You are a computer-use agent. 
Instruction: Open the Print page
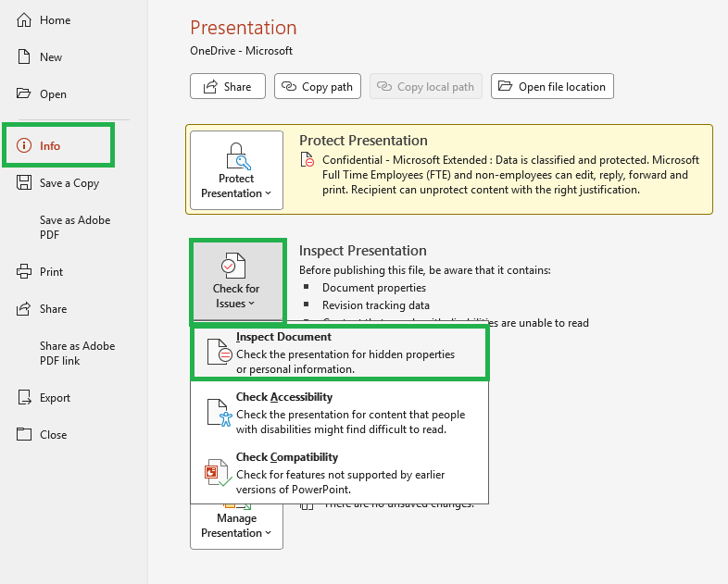51,272
